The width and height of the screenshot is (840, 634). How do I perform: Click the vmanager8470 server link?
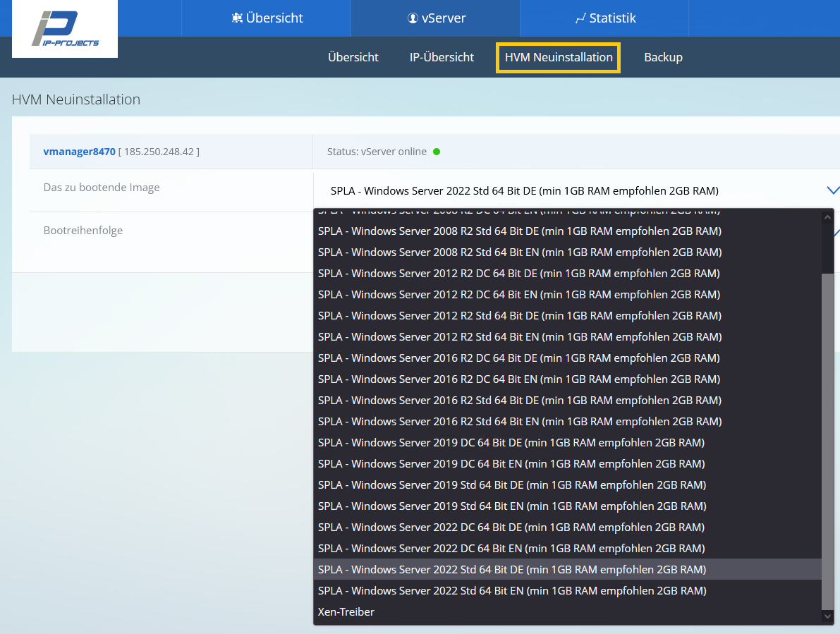tap(79, 152)
